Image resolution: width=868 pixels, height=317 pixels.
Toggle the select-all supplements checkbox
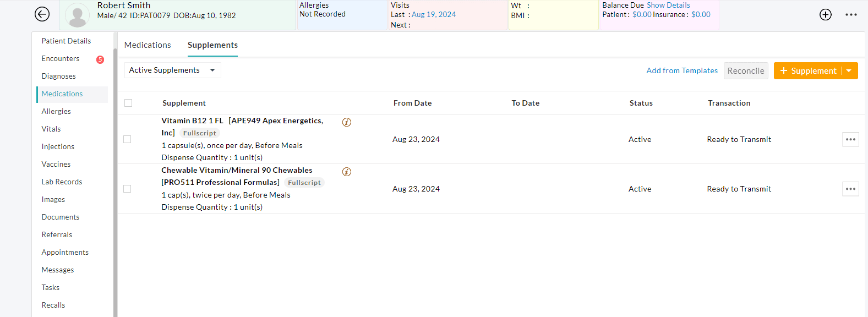click(128, 103)
